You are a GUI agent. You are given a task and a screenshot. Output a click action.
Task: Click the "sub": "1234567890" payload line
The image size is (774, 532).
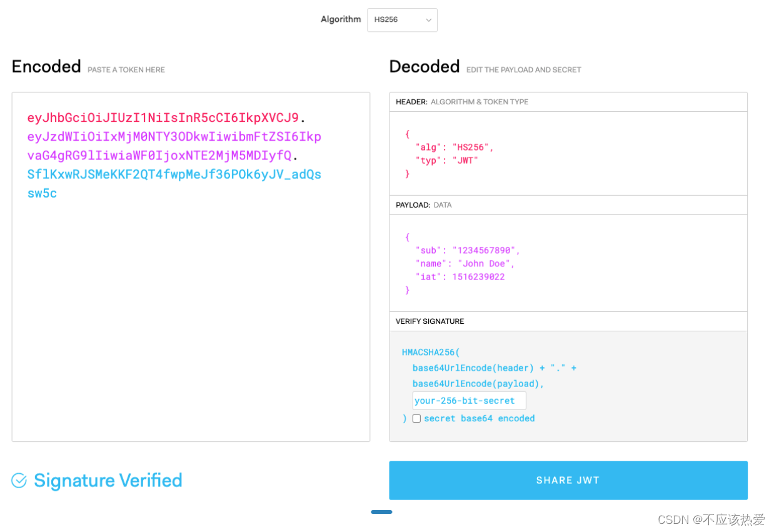coord(468,251)
